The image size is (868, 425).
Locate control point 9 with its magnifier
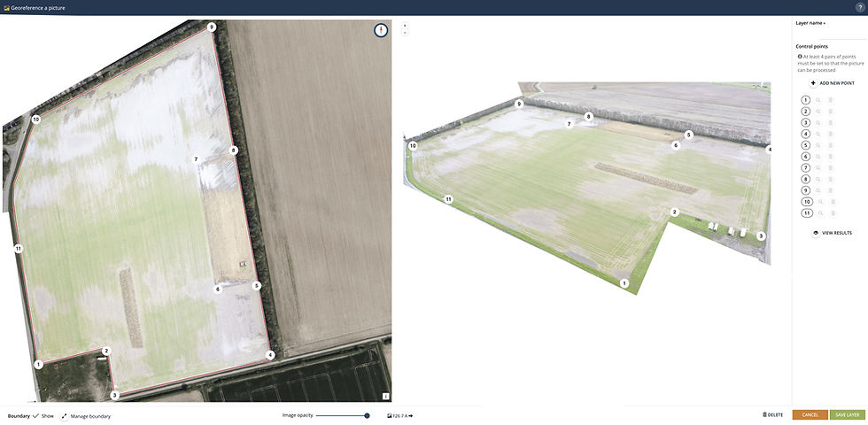click(x=818, y=190)
